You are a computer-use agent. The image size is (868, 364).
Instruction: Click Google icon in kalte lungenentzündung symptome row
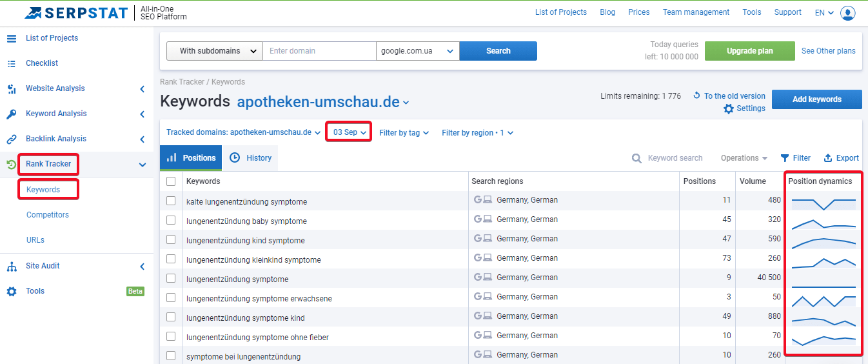(x=478, y=200)
